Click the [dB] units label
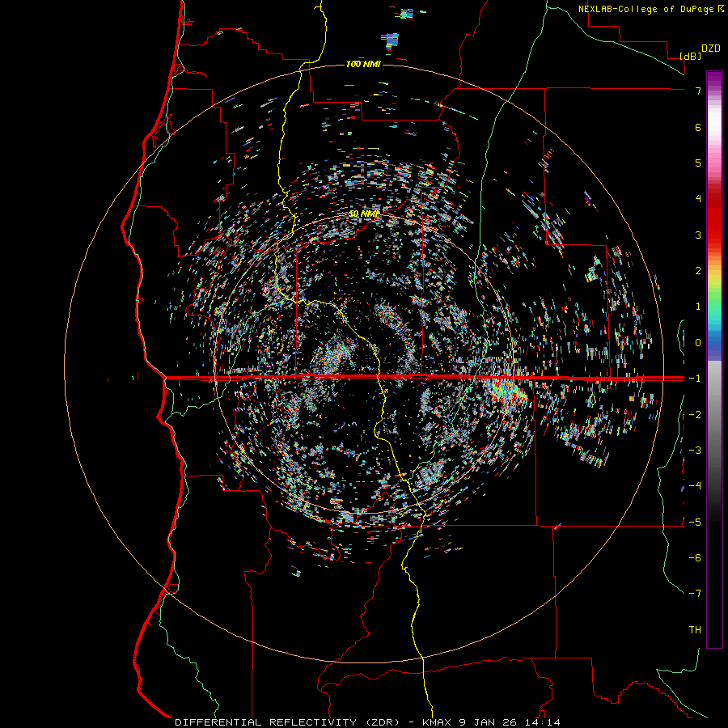 coord(691,56)
